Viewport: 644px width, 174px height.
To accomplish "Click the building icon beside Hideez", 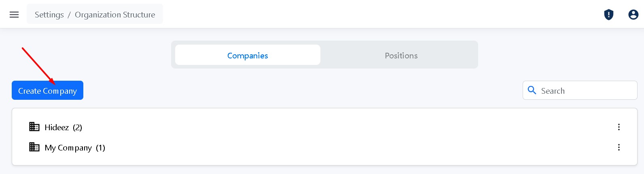I will pyautogui.click(x=34, y=127).
